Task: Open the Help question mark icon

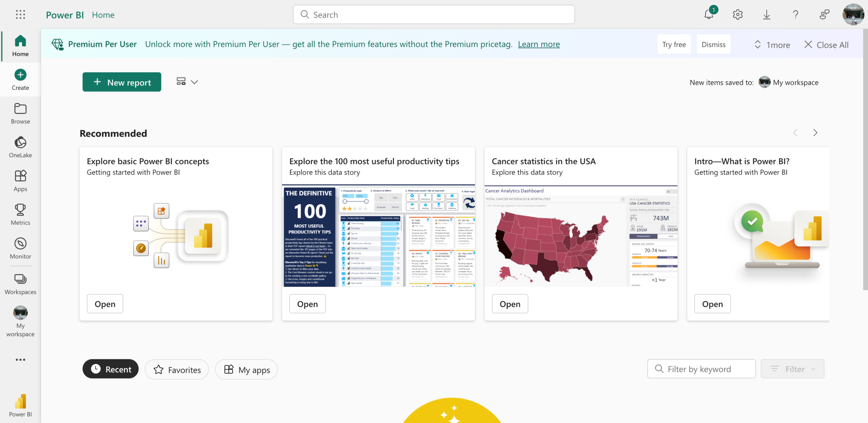Action: [x=795, y=14]
